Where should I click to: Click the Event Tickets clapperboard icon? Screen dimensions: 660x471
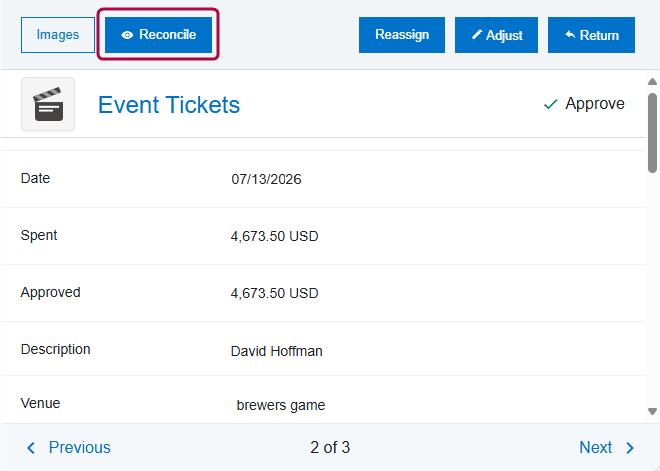click(48, 104)
